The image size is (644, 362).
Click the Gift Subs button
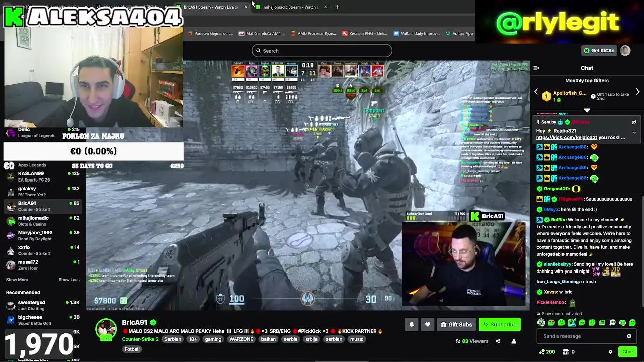pos(456,325)
